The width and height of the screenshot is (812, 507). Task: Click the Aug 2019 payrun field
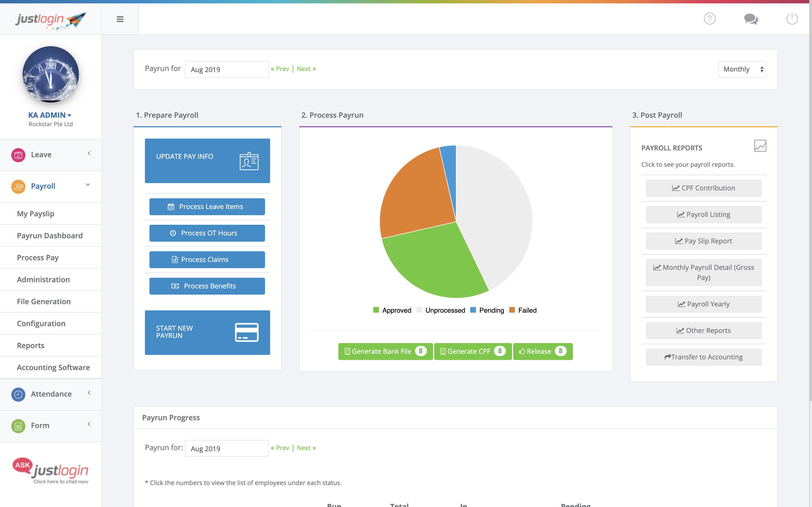point(226,69)
